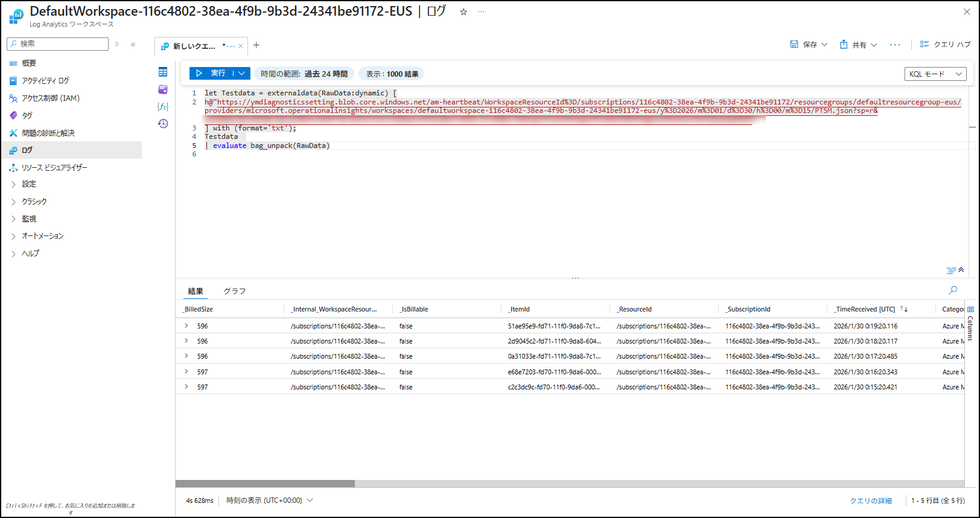
Task: Click the 問題の診断と解決 wrench icon
Action: pyautogui.click(x=13, y=133)
